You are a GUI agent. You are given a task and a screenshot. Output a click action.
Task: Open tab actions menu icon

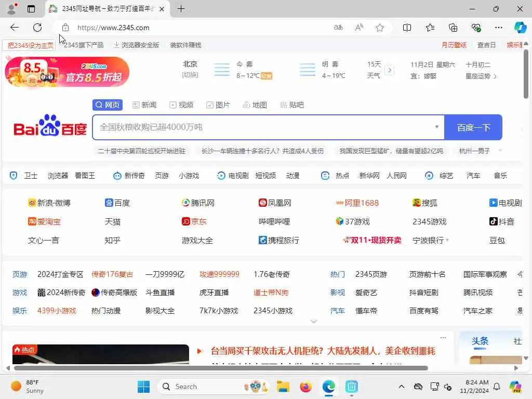pos(31,9)
